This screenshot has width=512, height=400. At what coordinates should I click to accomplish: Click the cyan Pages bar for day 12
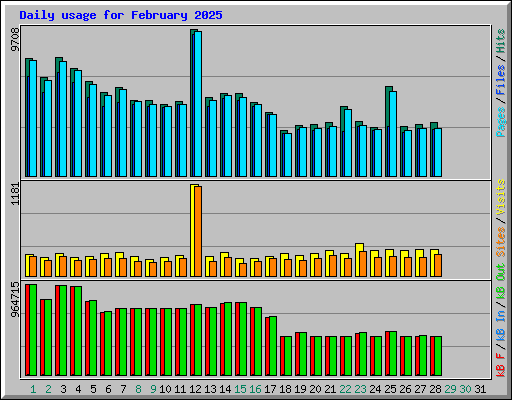click(198, 104)
